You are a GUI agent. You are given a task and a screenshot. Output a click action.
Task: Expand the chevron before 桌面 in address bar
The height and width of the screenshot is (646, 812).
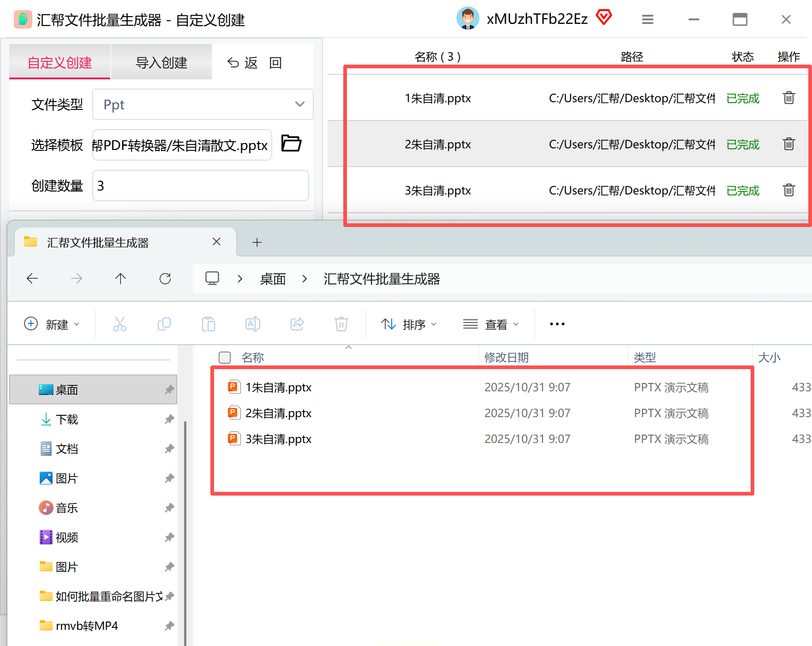click(x=240, y=279)
